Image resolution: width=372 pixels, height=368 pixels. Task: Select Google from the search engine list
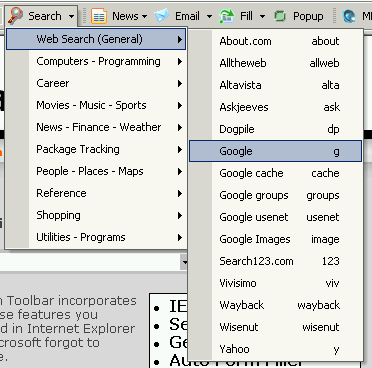[x=275, y=151]
